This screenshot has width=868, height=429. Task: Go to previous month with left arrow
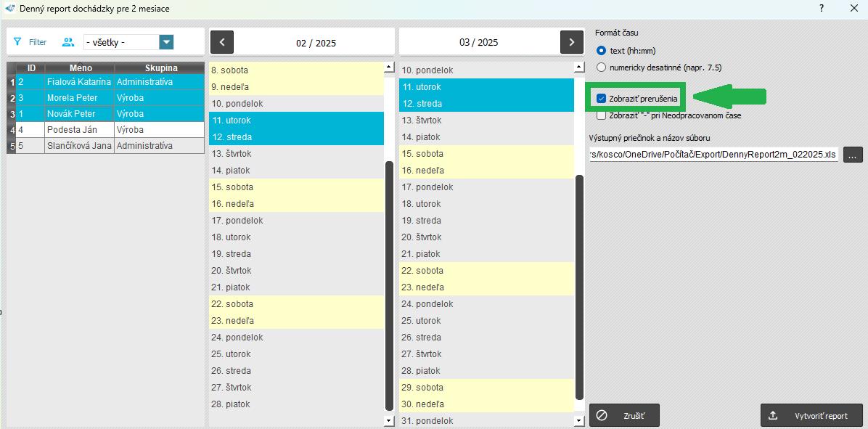point(222,42)
